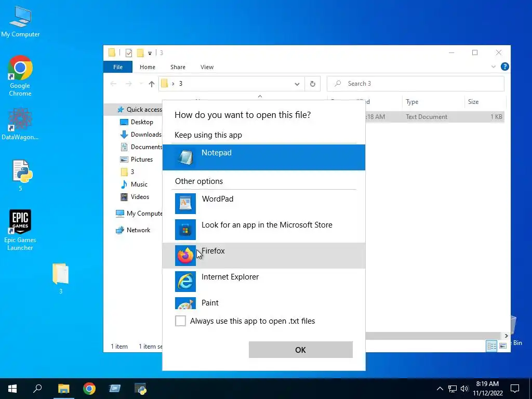Open the notification center icon
Viewport: 532px width, 399px height.
(x=515, y=389)
